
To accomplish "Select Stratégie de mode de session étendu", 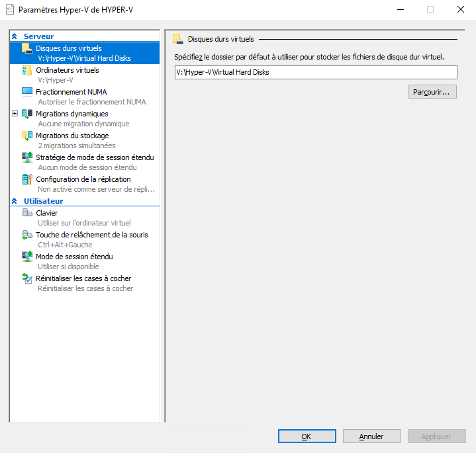I will pos(94,157).
